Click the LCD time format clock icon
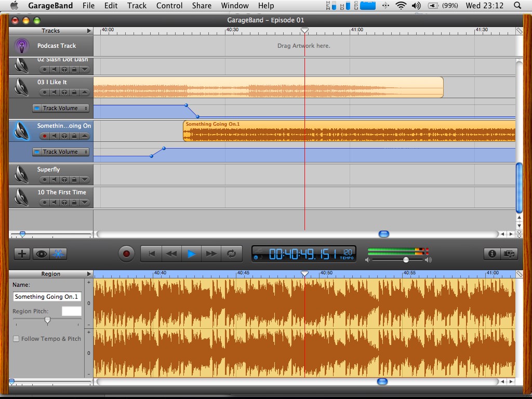The width and height of the screenshot is (532, 399). 256,258
